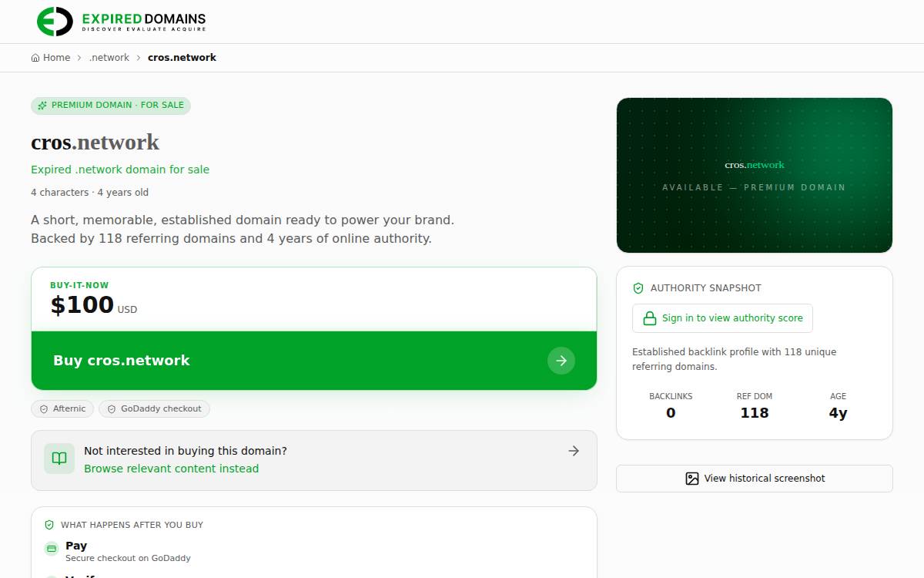Click the shield icon beside Afternic

(x=44, y=409)
